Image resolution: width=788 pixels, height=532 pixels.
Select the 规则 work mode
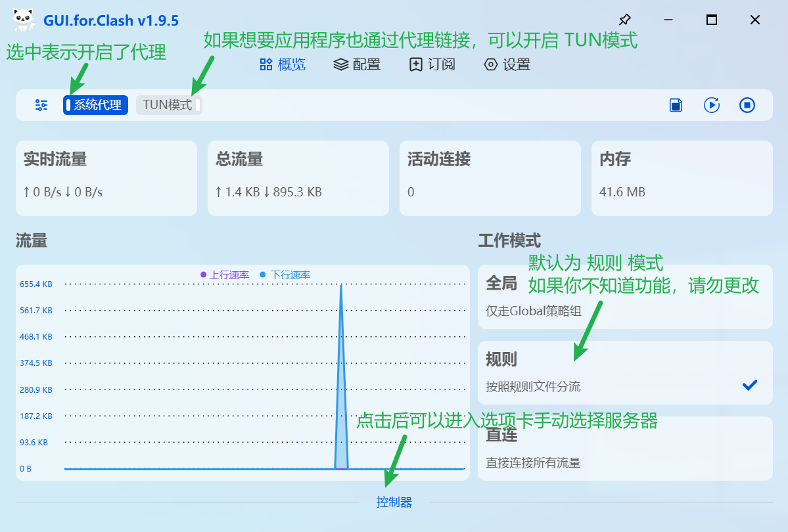pos(624,372)
